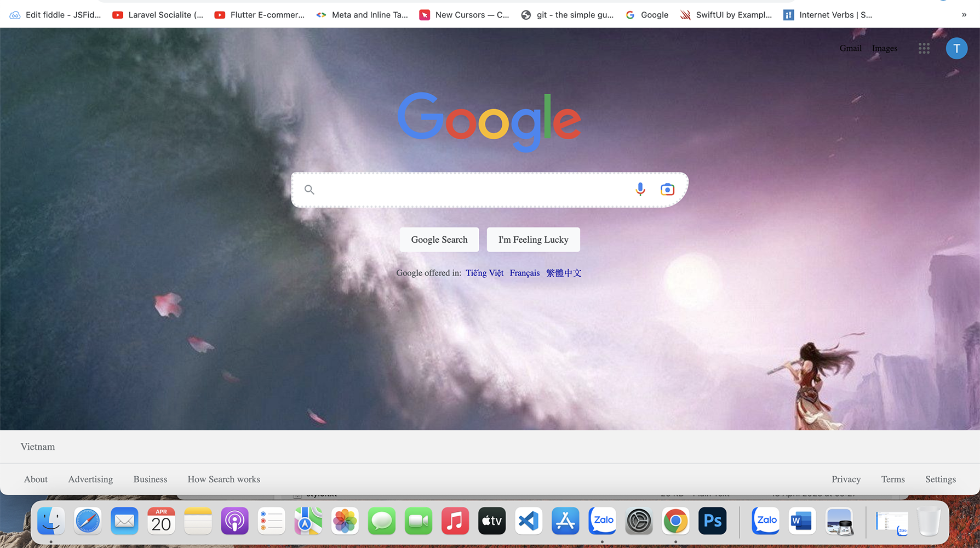Open System Settings from the dock
This screenshot has height=548, width=980.
pos(639,521)
